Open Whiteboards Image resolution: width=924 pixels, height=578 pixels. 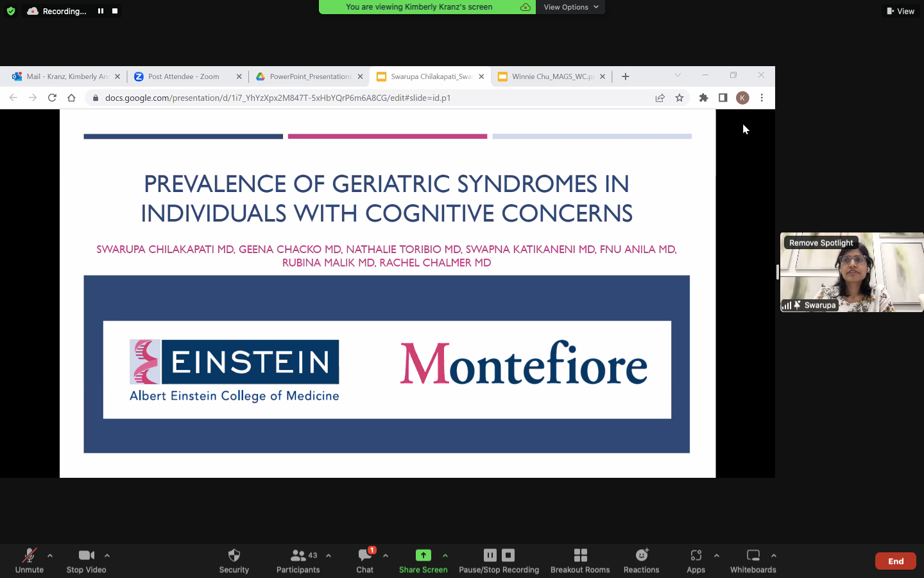(x=753, y=561)
